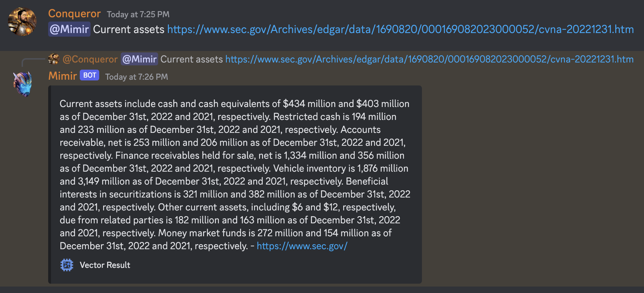Click the embed paragraph about cash equivalents

click(235, 175)
